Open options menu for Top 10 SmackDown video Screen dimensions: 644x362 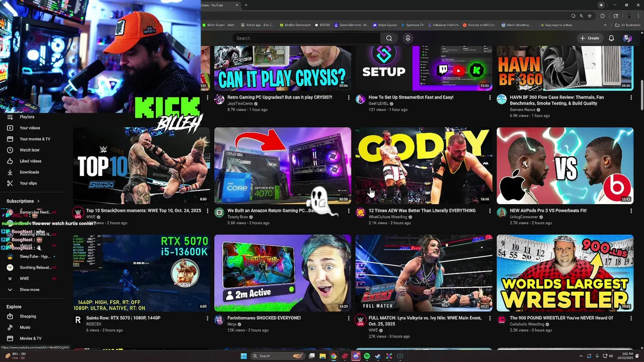click(x=207, y=211)
